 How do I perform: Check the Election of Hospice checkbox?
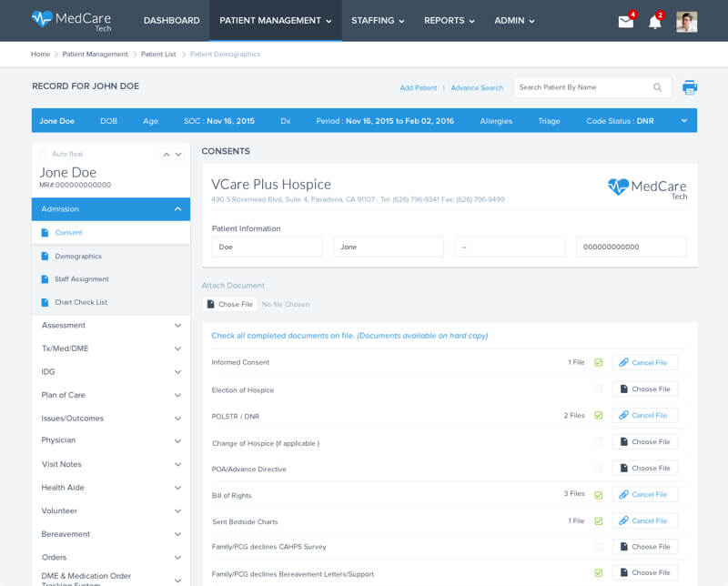pos(599,389)
